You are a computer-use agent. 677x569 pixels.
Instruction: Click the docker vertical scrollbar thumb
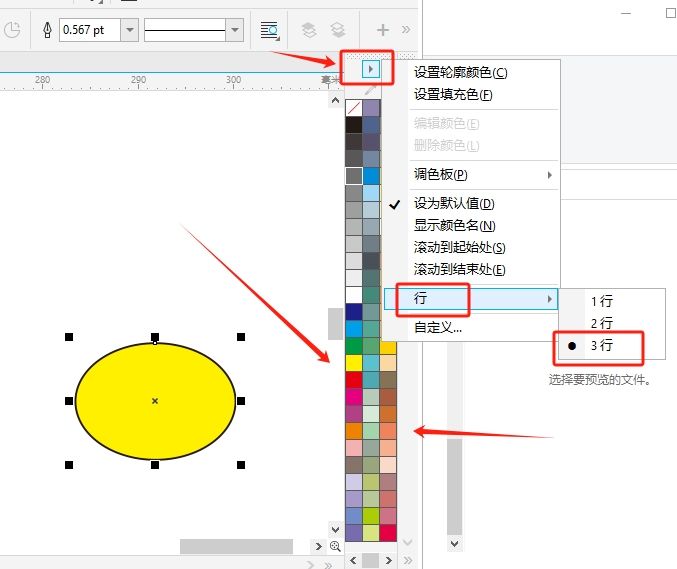(x=454, y=487)
